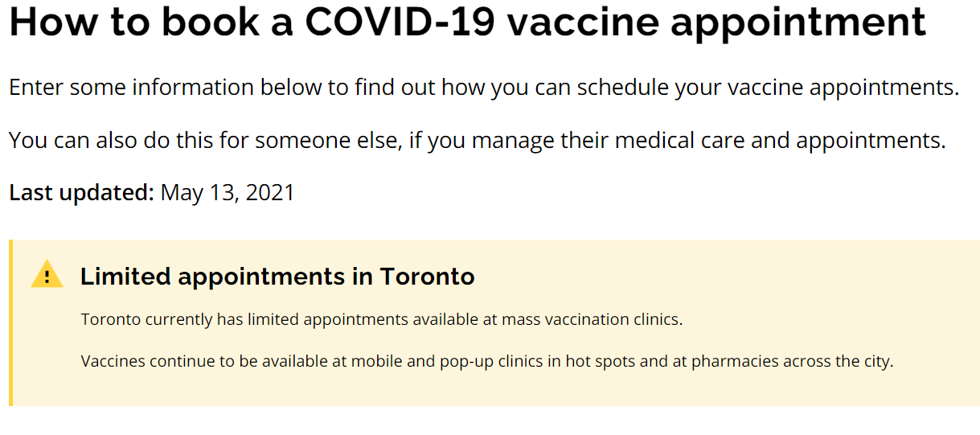Click the word "COVID-19" in the title
The height and width of the screenshot is (435, 980).
pos(402,23)
